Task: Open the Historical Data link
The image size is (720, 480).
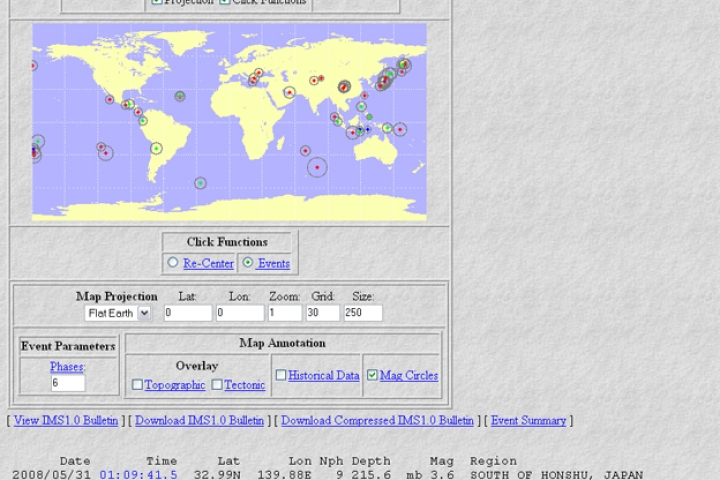Action: click(x=324, y=375)
